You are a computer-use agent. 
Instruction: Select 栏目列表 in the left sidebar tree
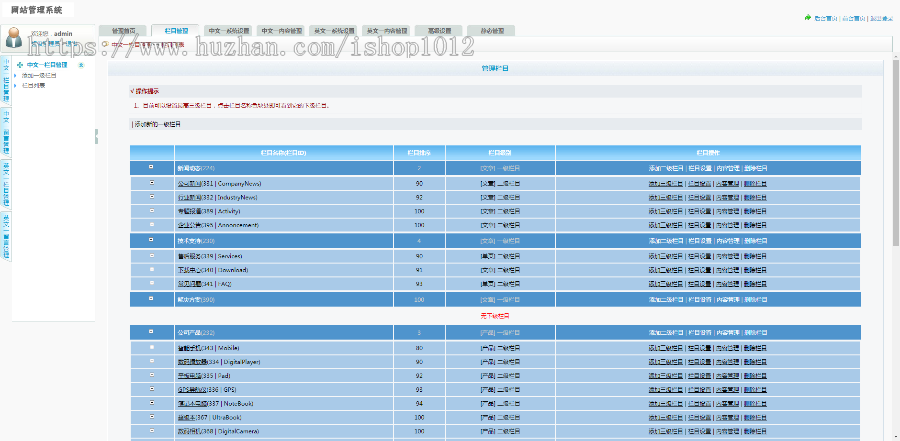point(34,86)
